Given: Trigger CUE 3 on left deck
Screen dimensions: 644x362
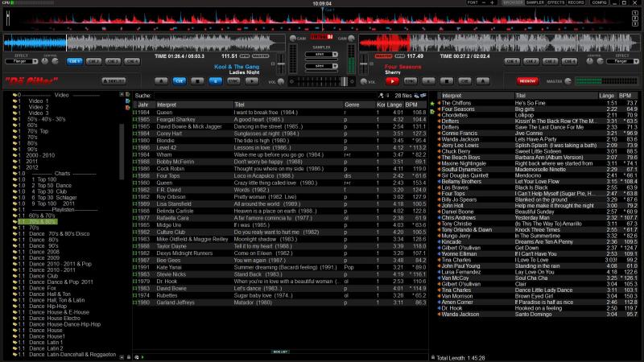Looking at the screenshot, I should (x=113, y=61).
